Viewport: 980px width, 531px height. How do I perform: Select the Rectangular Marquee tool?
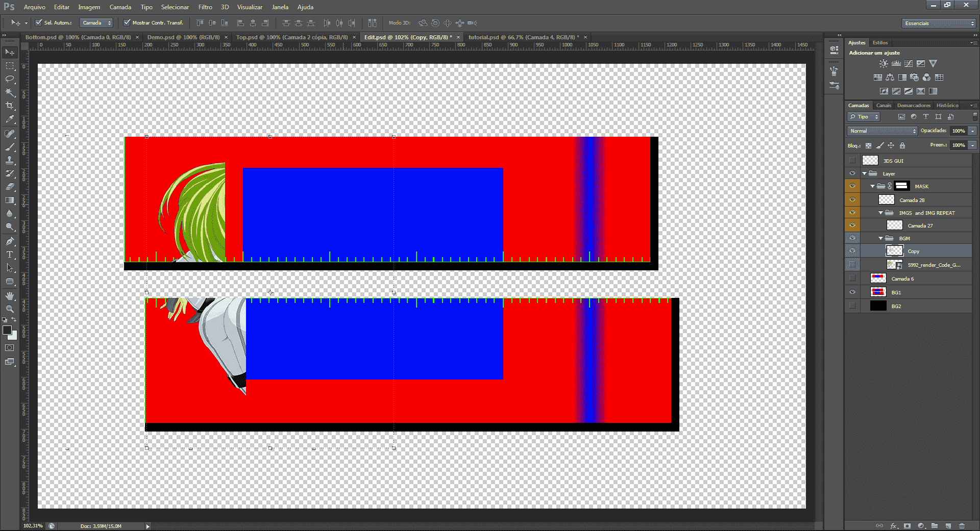[10, 66]
